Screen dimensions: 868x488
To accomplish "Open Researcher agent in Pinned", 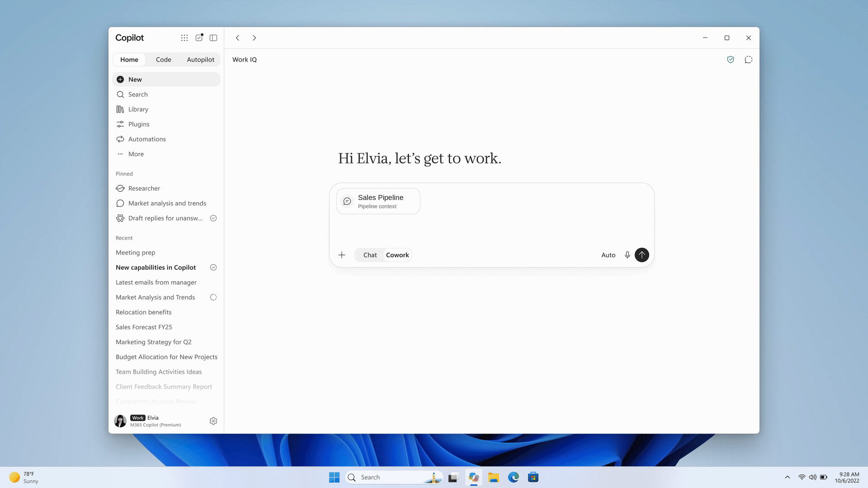I will (x=167, y=188).
